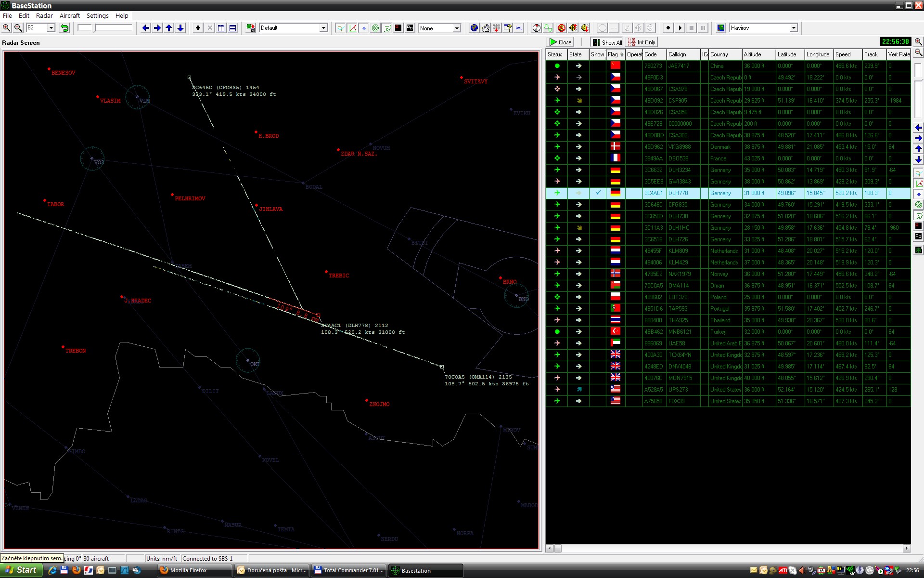Open the Aircraft menu
The height and width of the screenshot is (578, 924).
[x=70, y=15]
